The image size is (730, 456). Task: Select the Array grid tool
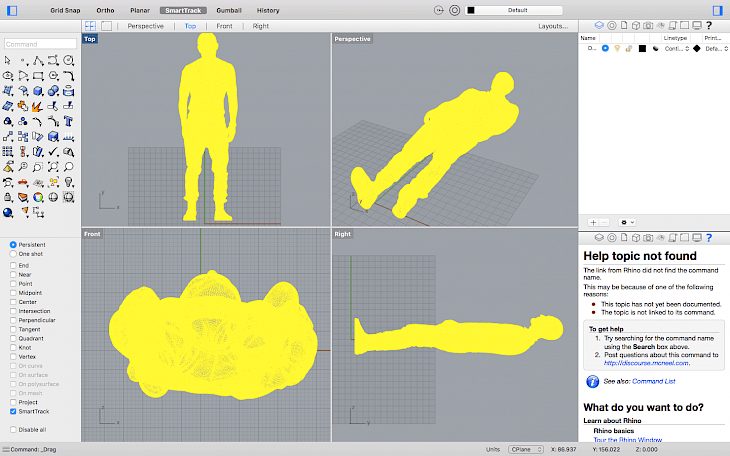click(x=7, y=152)
